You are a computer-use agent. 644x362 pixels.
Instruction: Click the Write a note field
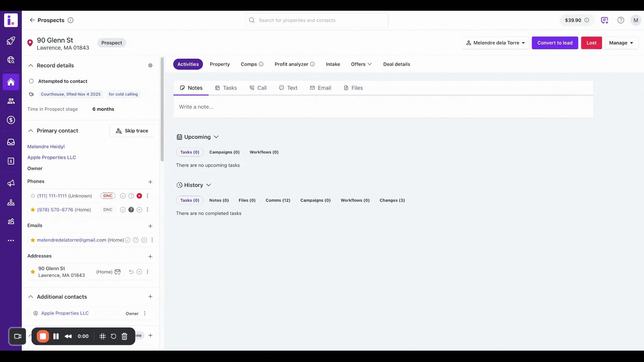[382, 107]
